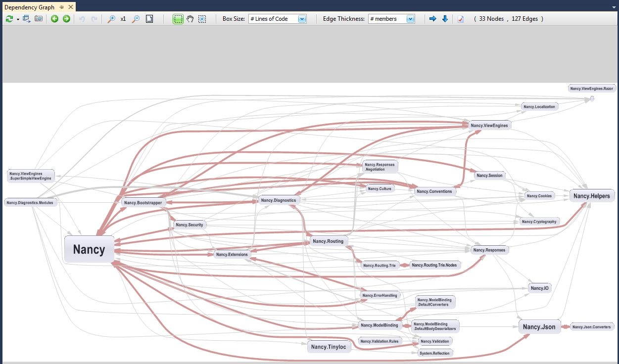Viewport: 619px width, 364px height.
Task: Toggle the pin on Dependency Graph tab
Action: tap(61, 7)
